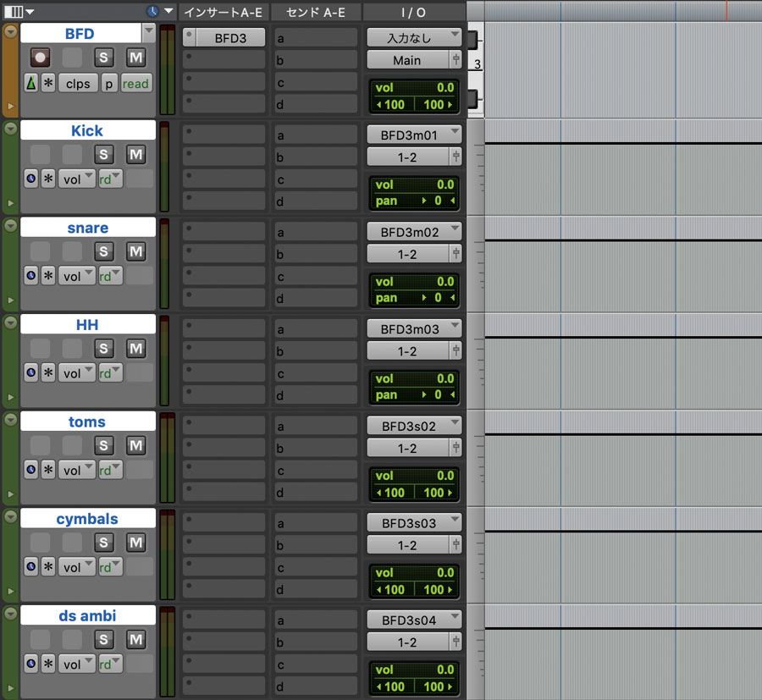Click the toms track left pan 100 value
This screenshot has width=762, height=700.
tap(392, 492)
